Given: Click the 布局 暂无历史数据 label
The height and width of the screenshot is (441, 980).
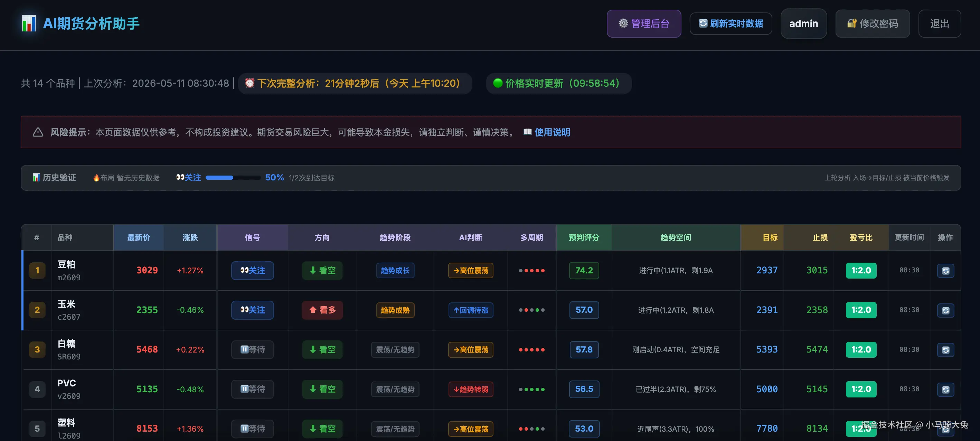Looking at the screenshot, I should pyautogui.click(x=126, y=178).
